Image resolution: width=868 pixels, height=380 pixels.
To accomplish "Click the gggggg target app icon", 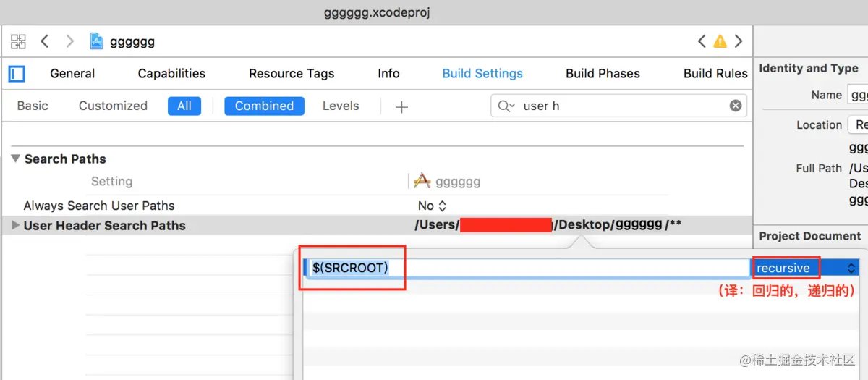I will click(x=422, y=181).
